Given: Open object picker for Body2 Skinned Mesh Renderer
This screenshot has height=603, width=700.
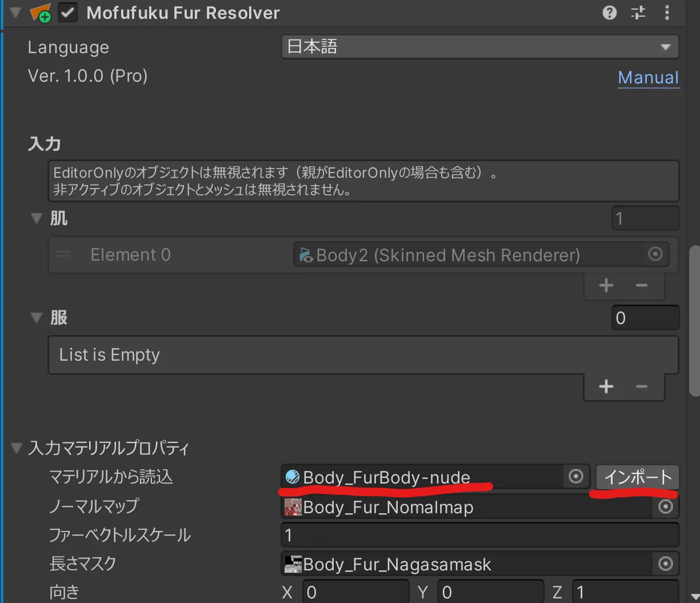Looking at the screenshot, I should [x=655, y=254].
